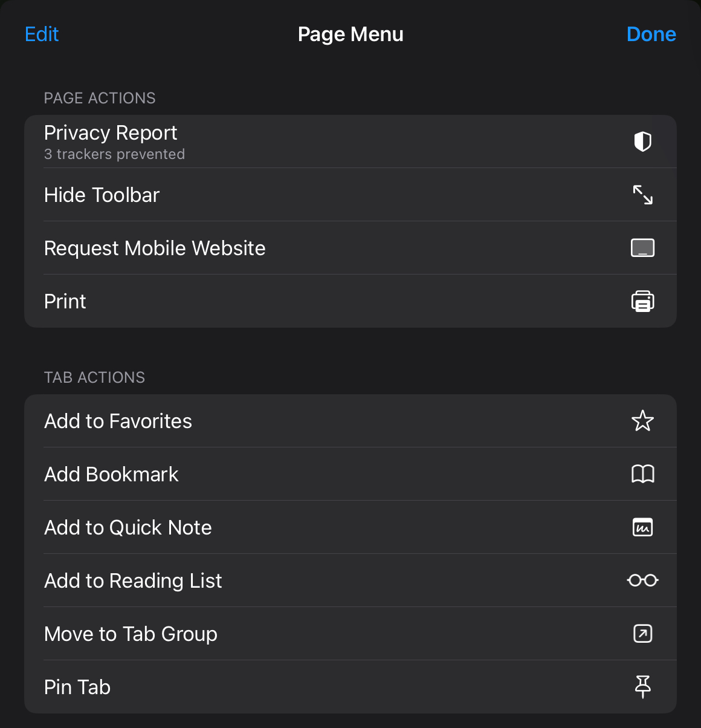Click the Move to Tab Group arrow icon
Image resolution: width=701 pixels, height=728 pixels.
(642, 634)
